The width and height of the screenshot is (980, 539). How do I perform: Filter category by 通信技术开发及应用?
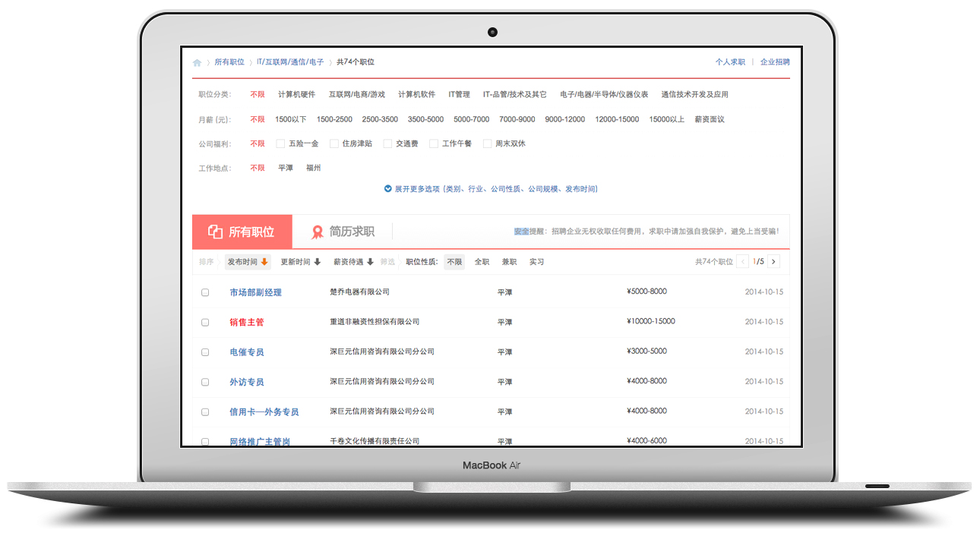tap(694, 95)
